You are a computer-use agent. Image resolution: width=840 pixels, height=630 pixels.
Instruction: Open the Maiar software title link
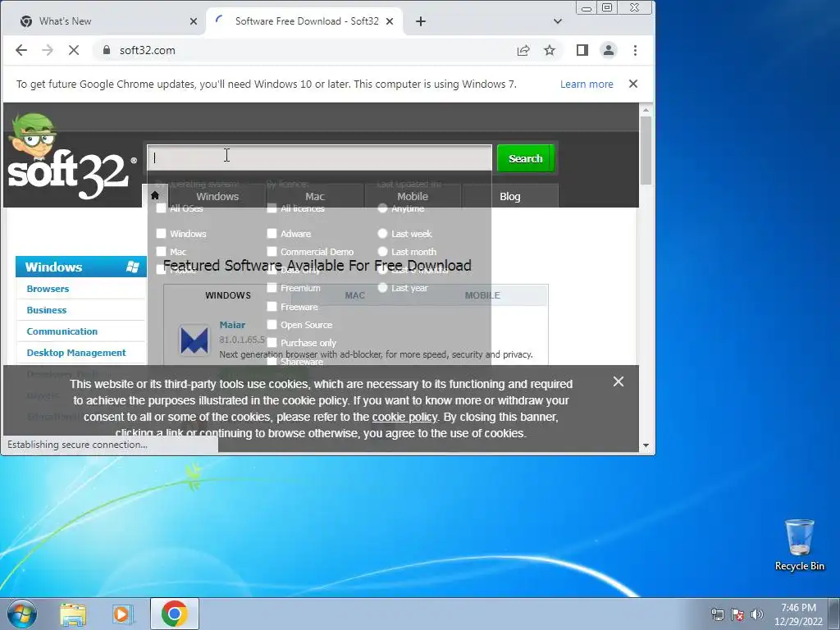pyautogui.click(x=232, y=325)
